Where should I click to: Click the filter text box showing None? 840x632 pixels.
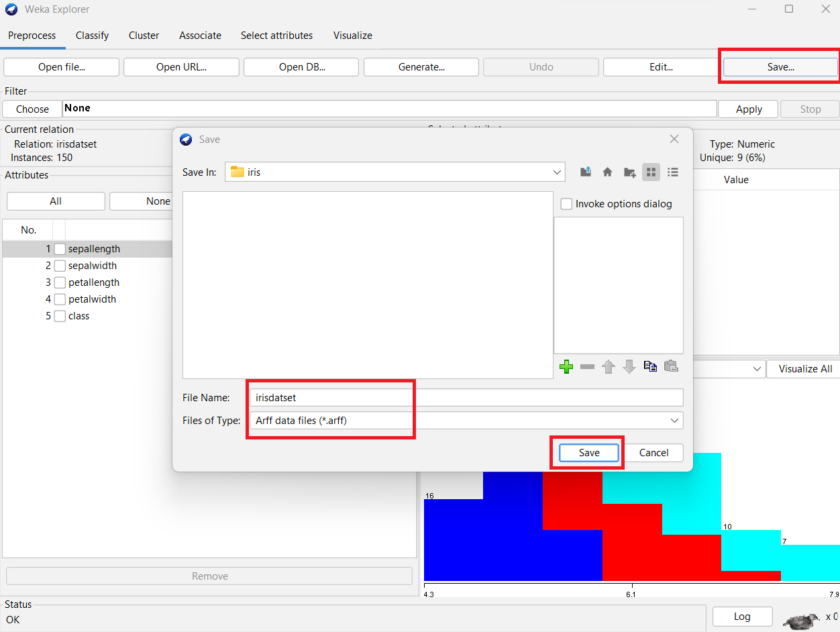point(390,109)
